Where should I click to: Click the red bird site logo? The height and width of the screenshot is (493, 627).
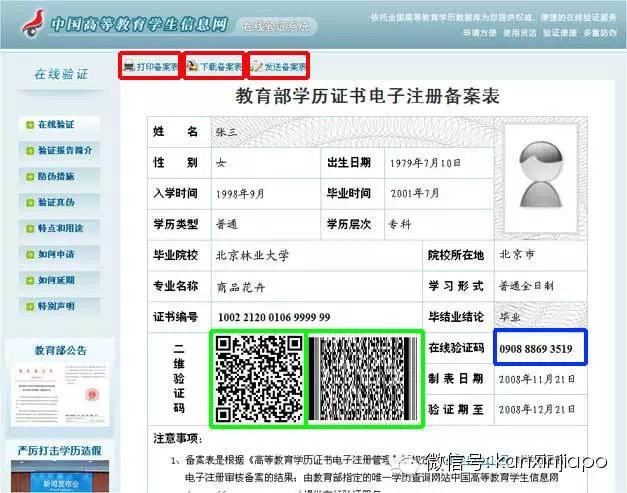point(29,23)
